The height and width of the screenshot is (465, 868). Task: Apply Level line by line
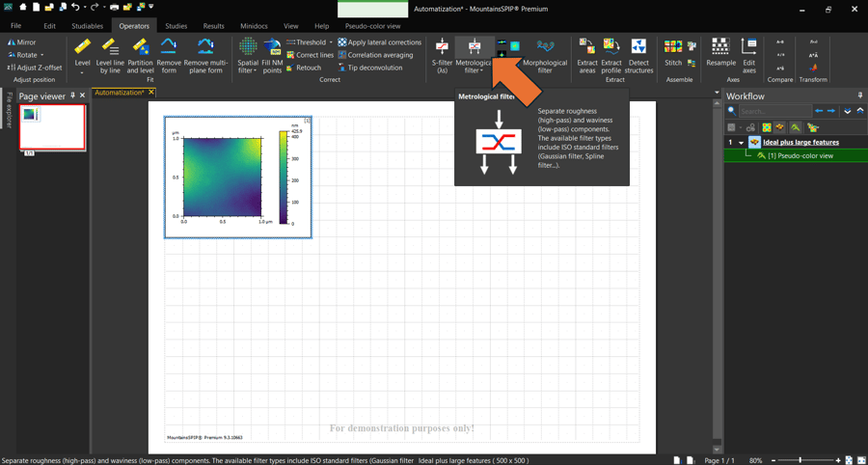coord(110,56)
